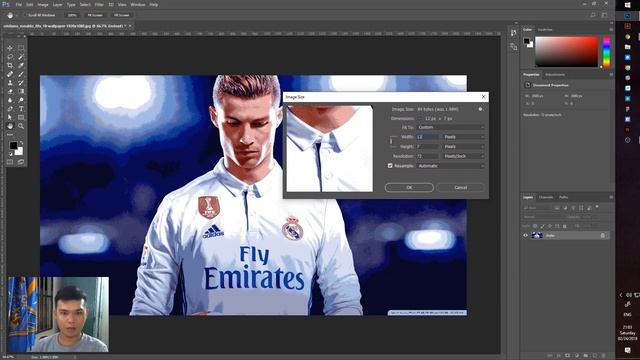640x360 pixels.
Task: Select the Lasso tool
Action: click(10, 57)
